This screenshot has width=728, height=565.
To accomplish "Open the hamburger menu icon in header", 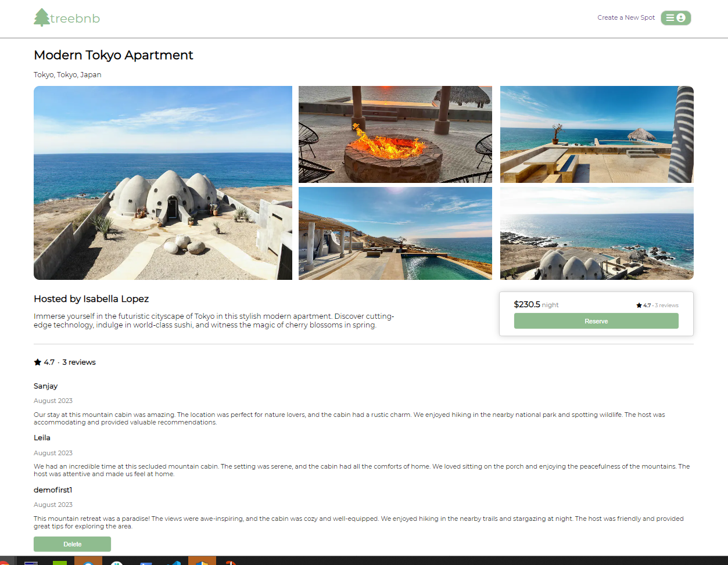I will 670,18.
